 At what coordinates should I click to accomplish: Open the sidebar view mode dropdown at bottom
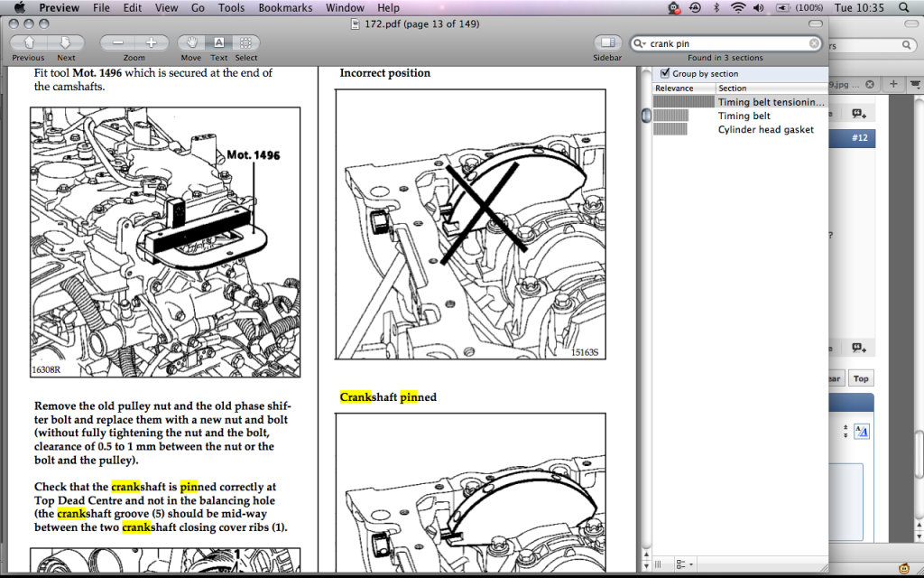[681, 564]
